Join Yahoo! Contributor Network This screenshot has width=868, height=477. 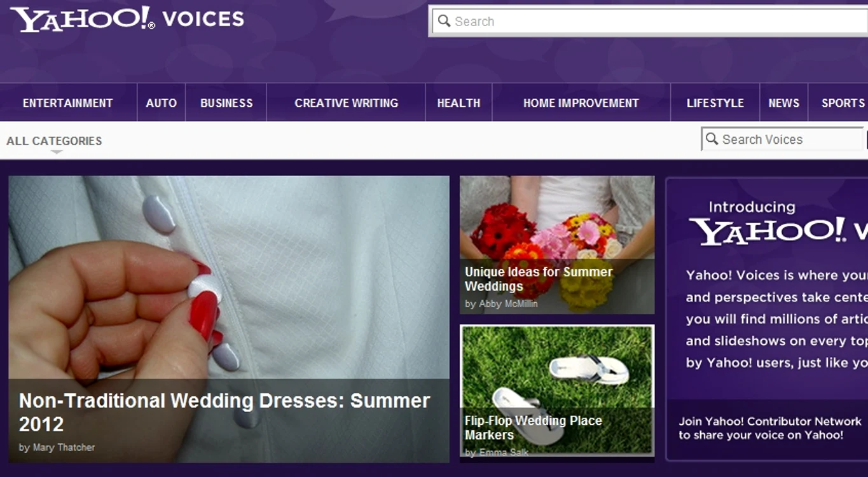769,428
